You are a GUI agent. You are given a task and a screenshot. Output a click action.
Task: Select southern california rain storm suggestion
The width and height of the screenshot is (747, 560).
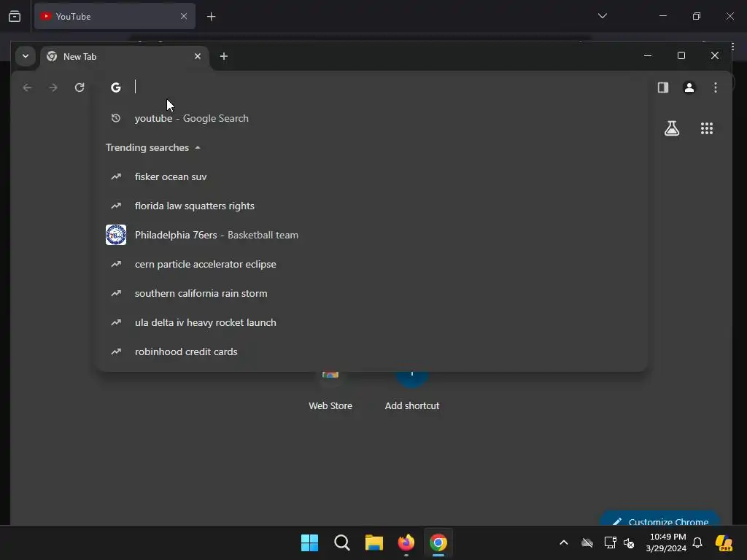tap(371, 293)
